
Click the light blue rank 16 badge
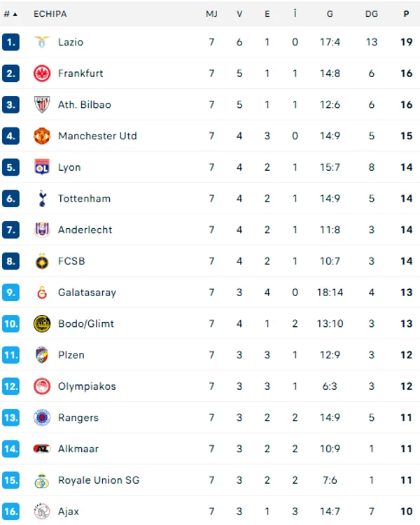10,511
